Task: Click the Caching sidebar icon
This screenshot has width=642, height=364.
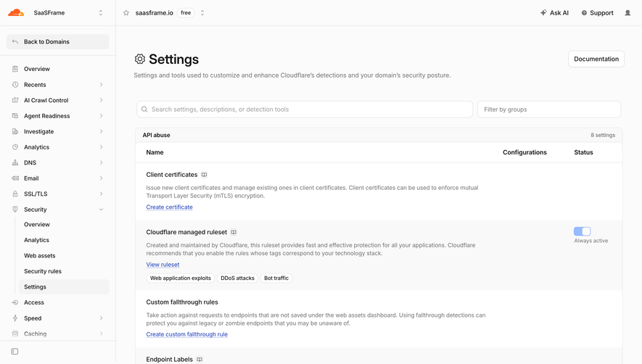Action: coord(15,334)
